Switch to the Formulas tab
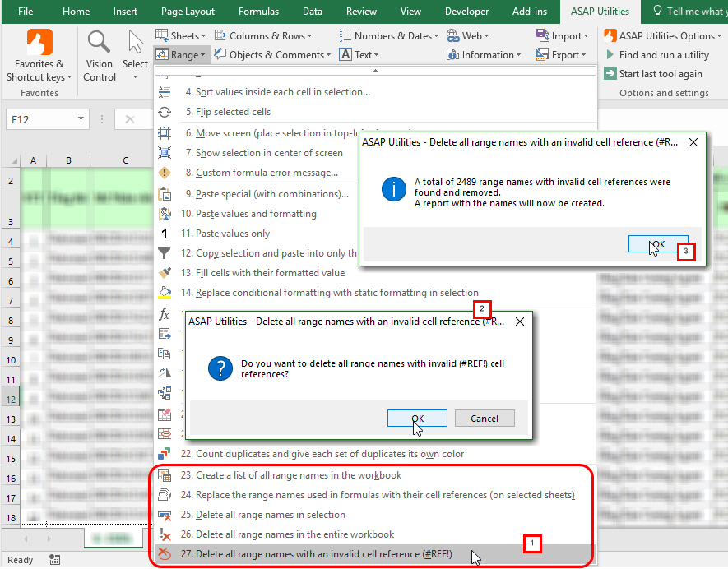Viewport: 728px width, 569px height. [x=258, y=12]
